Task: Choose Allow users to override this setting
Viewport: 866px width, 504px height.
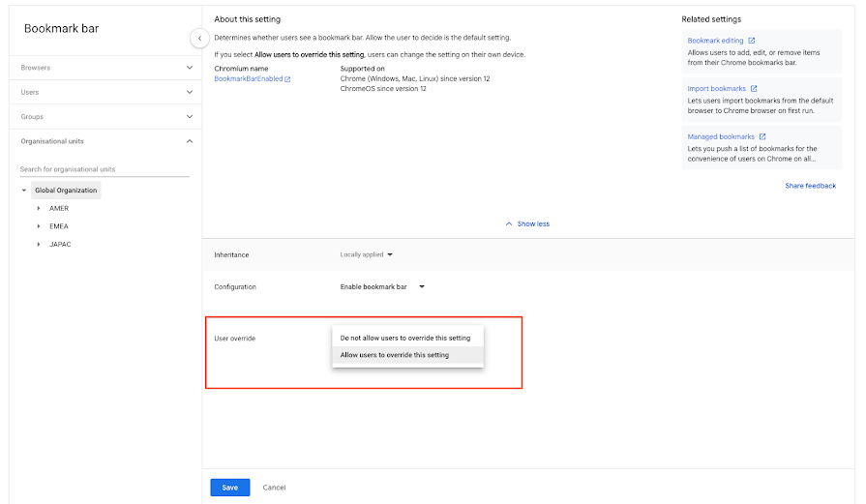Action: coord(407,355)
